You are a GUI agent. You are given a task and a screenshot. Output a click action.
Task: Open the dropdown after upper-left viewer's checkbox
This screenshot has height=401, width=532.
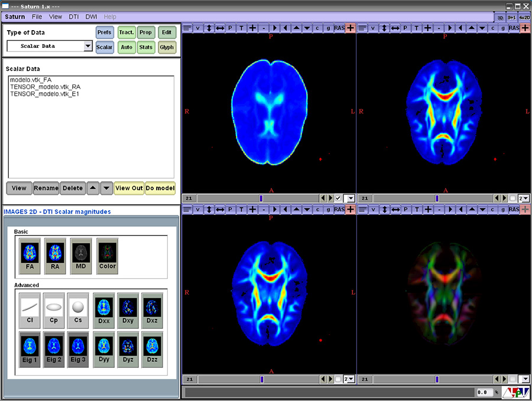point(349,198)
